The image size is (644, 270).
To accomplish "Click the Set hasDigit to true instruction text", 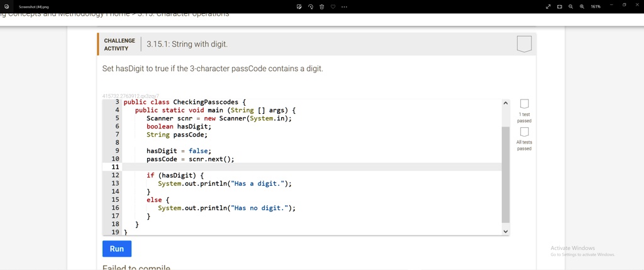I will (x=213, y=69).
